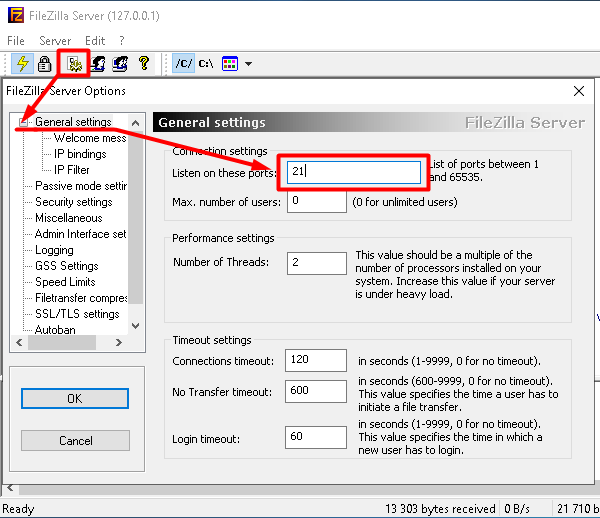Open server settings via the toolbar icon
The height and width of the screenshot is (518, 600).
[74, 64]
